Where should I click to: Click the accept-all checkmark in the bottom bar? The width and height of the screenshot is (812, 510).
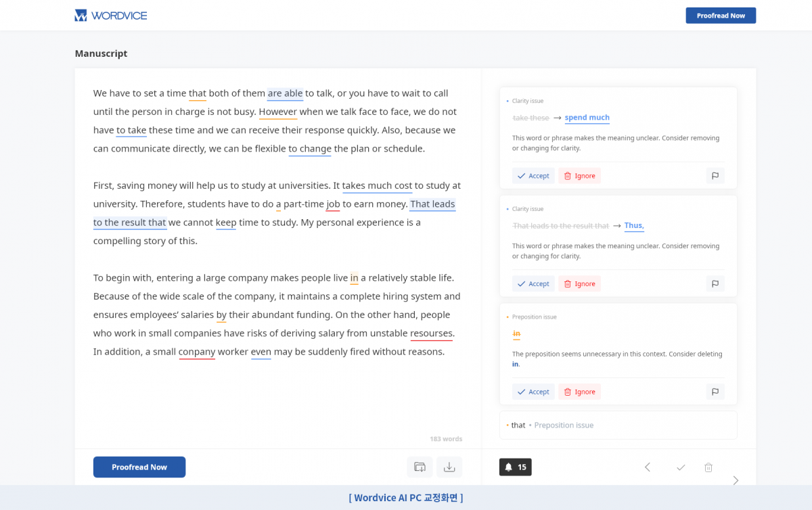pyautogui.click(x=681, y=467)
